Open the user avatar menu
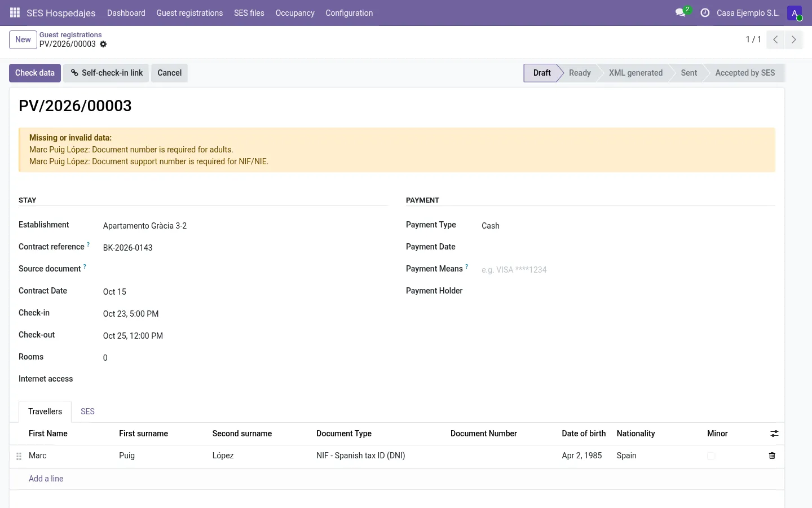812x508 pixels. click(795, 12)
